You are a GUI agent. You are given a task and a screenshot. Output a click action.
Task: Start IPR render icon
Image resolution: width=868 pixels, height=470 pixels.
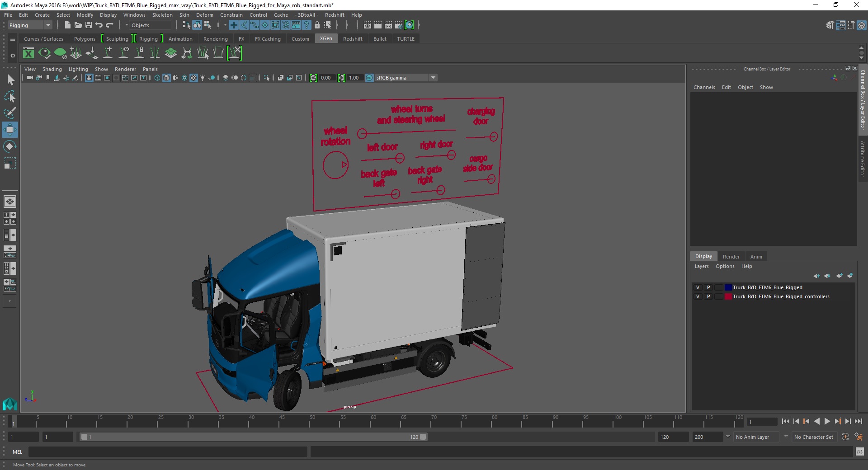tap(388, 25)
